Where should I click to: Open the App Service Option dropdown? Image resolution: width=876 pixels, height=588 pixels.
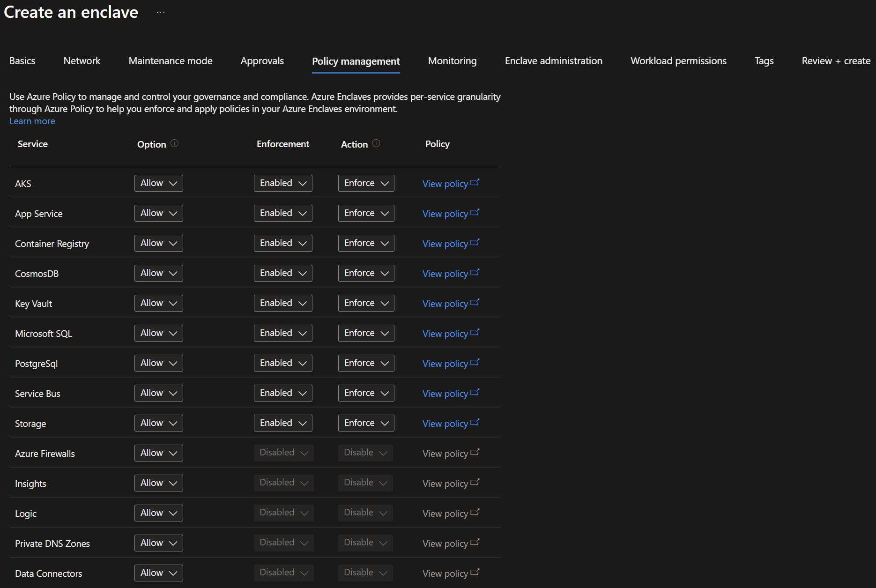point(159,213)
